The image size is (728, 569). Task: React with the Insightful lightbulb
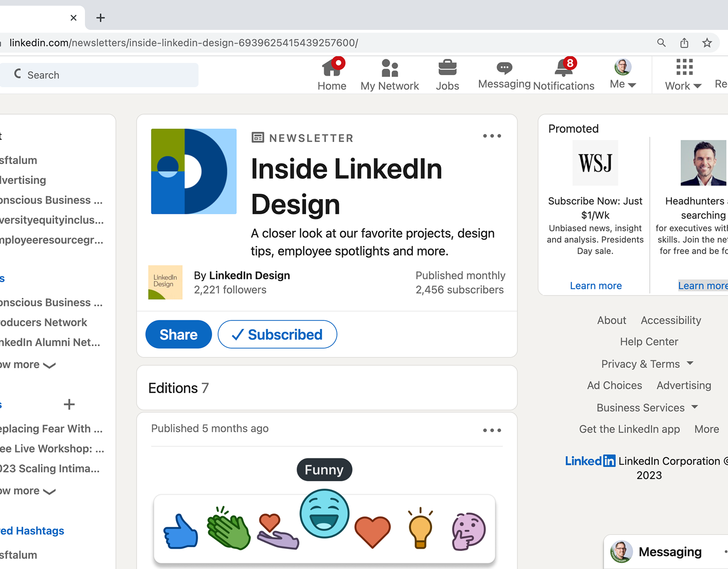(x=420, y=528)
